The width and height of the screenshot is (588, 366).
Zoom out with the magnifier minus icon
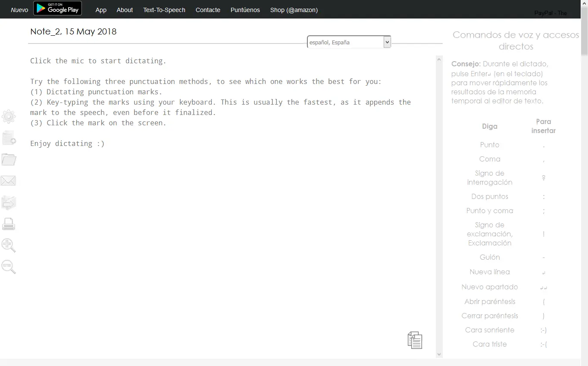(x=9, y=267)
